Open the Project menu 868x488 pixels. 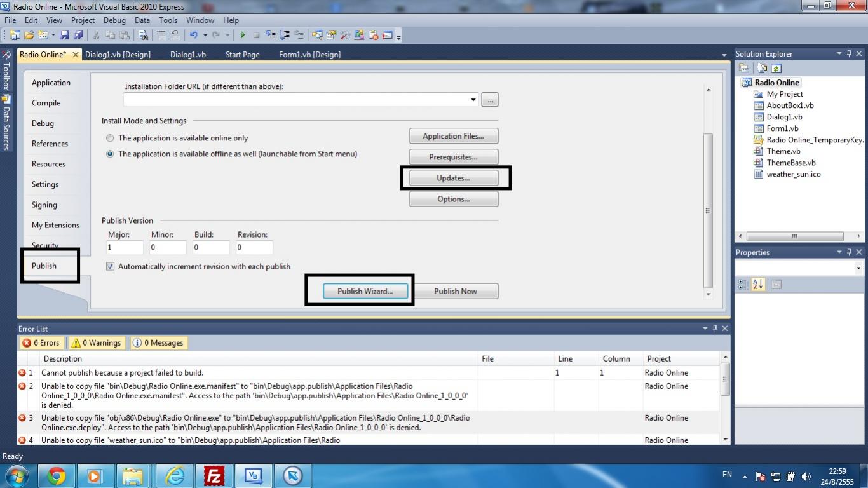[83, 20]
